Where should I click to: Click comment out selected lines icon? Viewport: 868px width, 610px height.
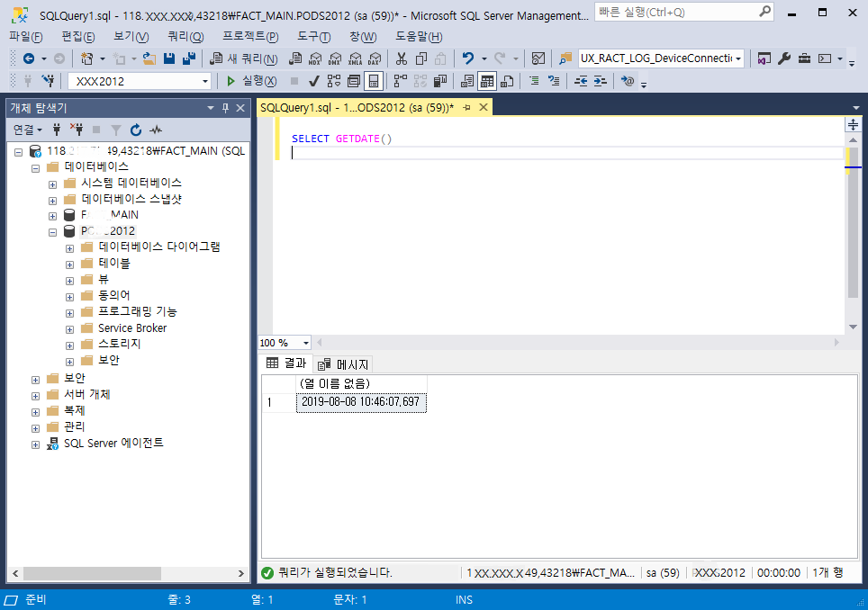click(534, 81)
